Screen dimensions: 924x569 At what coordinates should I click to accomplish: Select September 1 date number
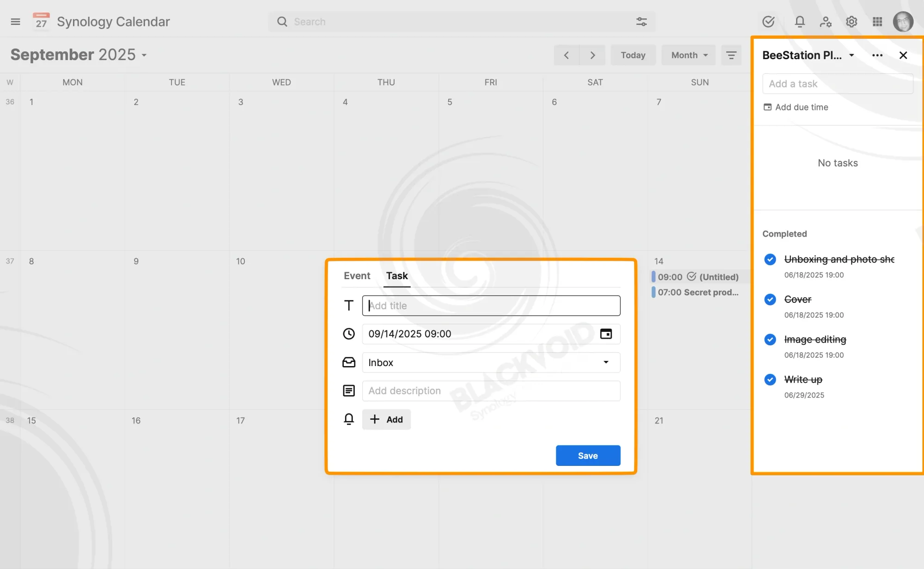point(31,102)
